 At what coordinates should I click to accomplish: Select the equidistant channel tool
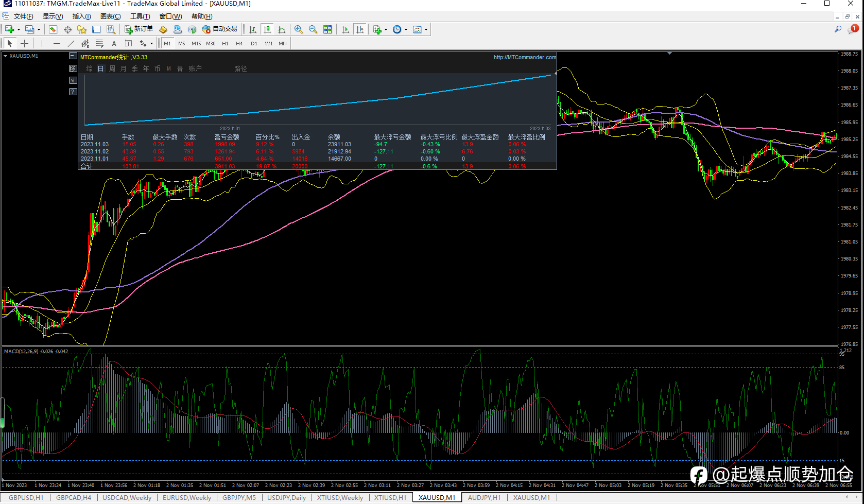coord(85,43)
